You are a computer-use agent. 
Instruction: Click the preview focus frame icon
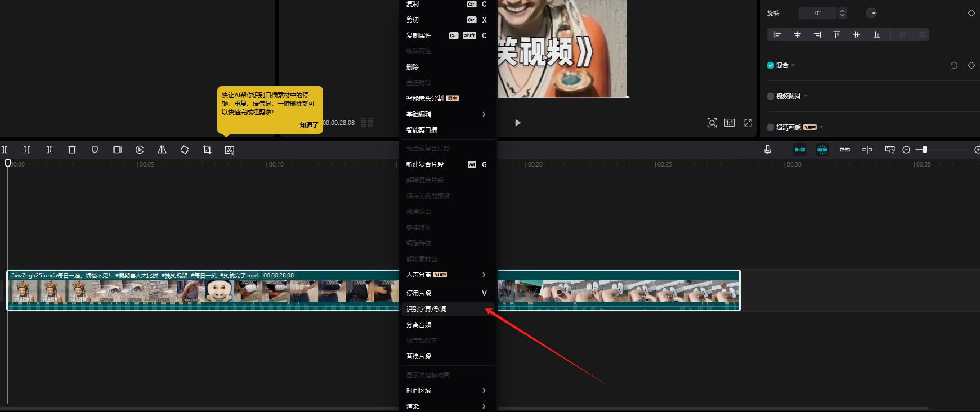(x=712, y=123)
